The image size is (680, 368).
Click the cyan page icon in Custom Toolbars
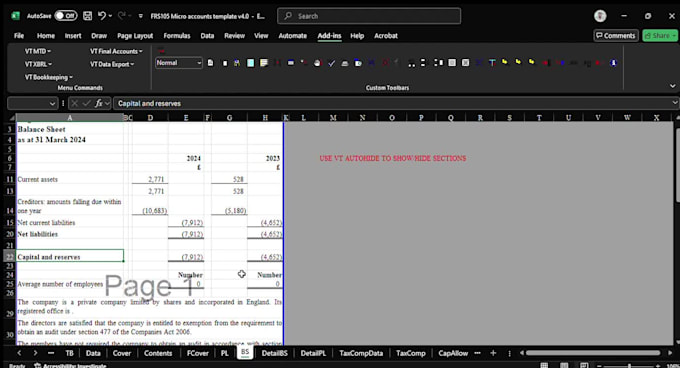point(251,63)
